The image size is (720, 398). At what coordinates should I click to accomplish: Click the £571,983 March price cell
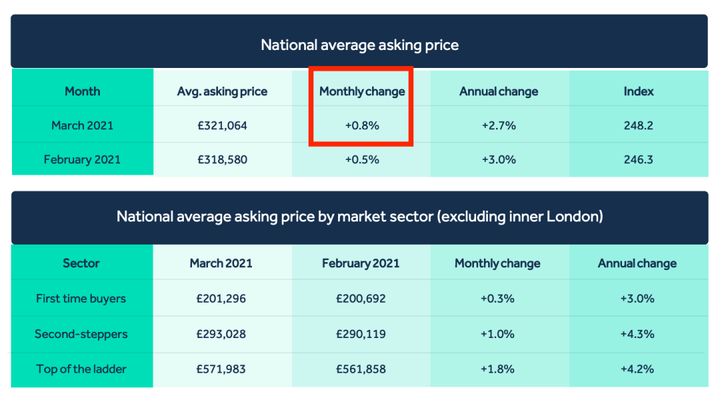tap(221, 369)
